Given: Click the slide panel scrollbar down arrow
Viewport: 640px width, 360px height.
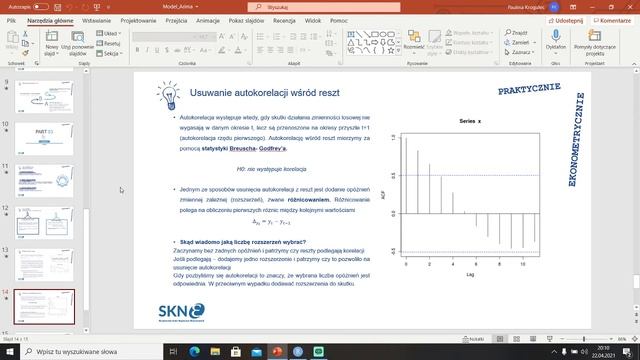Looking at the screenshot, I should point(86,330).
